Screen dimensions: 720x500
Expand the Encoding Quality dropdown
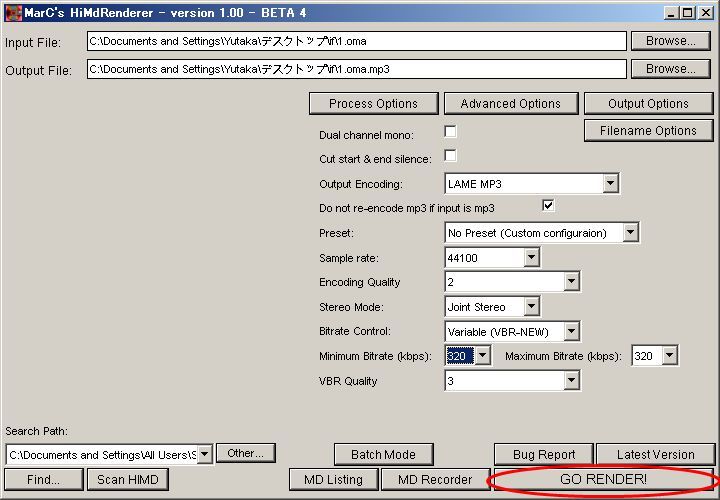click(x=571, y=281)
